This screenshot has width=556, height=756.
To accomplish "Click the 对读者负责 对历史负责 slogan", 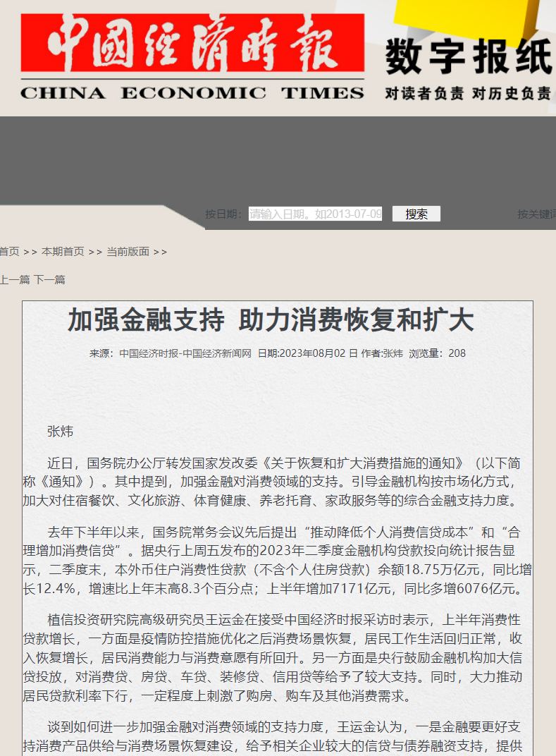I will [x=468, y=93].
